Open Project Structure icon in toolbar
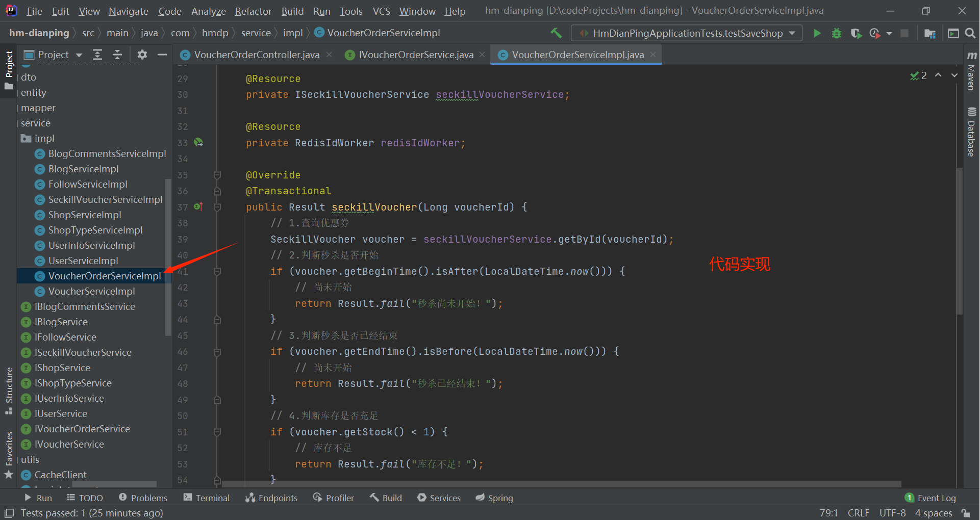 point(930,33)
